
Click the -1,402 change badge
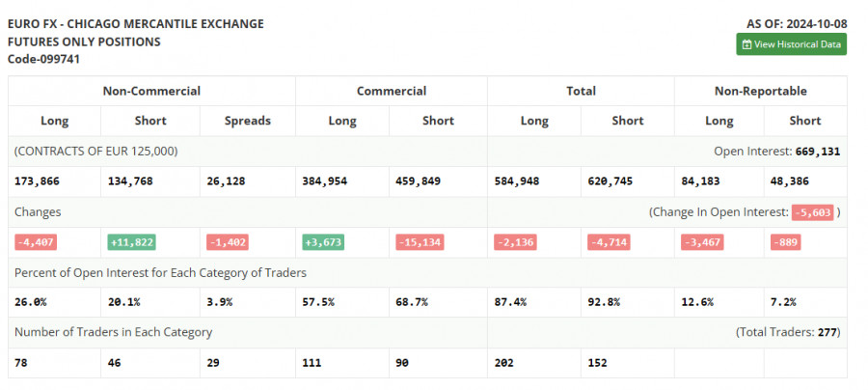(x=228, y=242)
